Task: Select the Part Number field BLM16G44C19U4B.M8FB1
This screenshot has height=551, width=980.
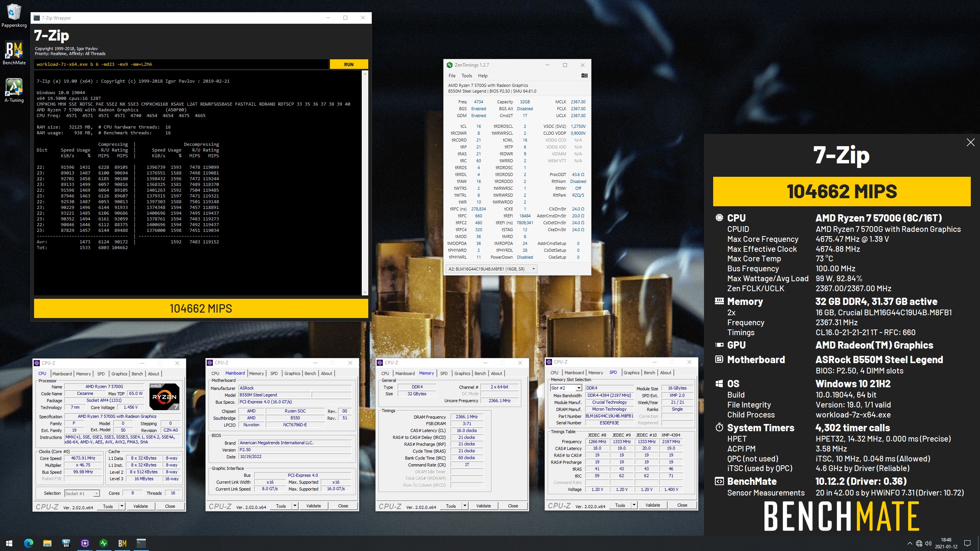Action: 609,416
